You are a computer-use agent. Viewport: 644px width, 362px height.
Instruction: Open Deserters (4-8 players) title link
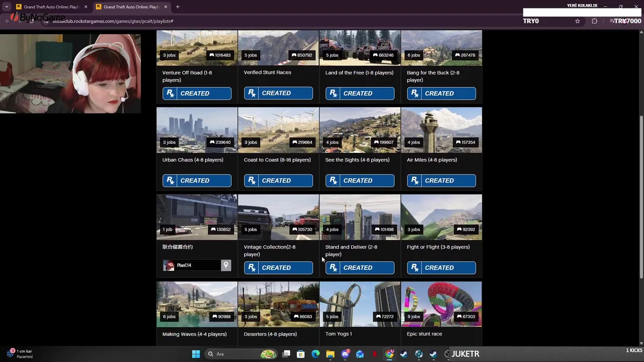(270, 334)
